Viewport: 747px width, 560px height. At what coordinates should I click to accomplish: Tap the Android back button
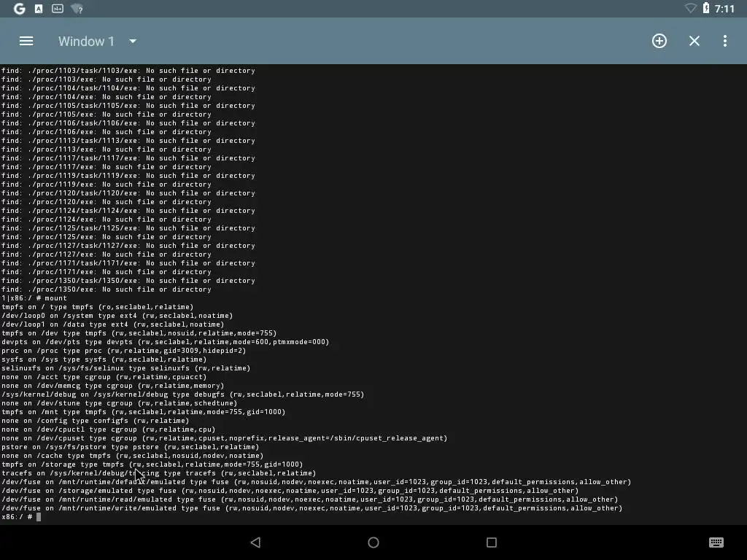pyautogui.click(x=256, y=542)
